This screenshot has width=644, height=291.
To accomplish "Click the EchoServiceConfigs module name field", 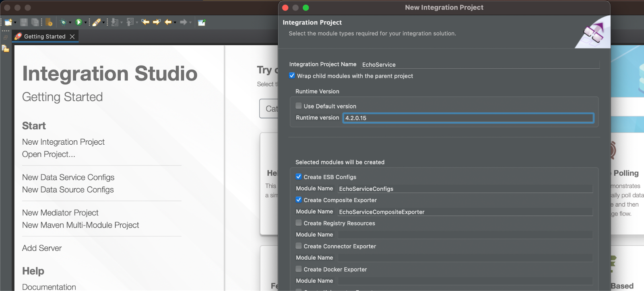I will pos(465,189).
